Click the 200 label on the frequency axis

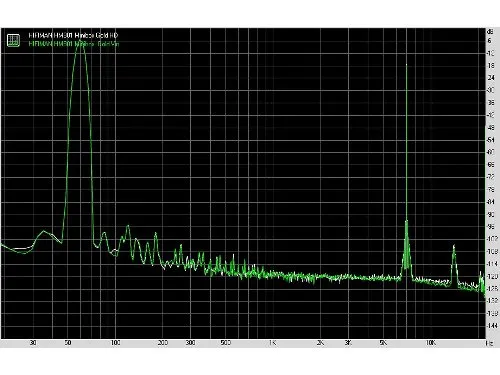coord(163,343)
